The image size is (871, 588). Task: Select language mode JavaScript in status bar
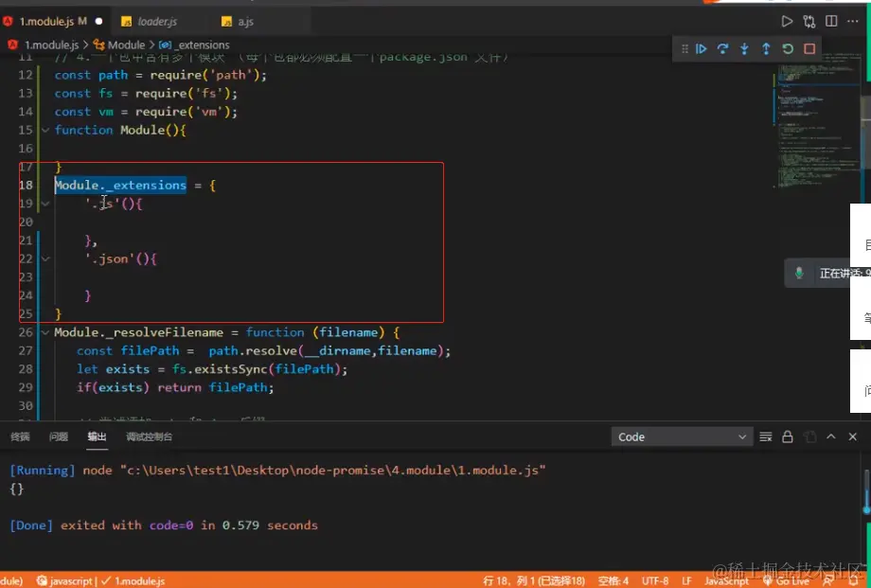tap(726, 580)
